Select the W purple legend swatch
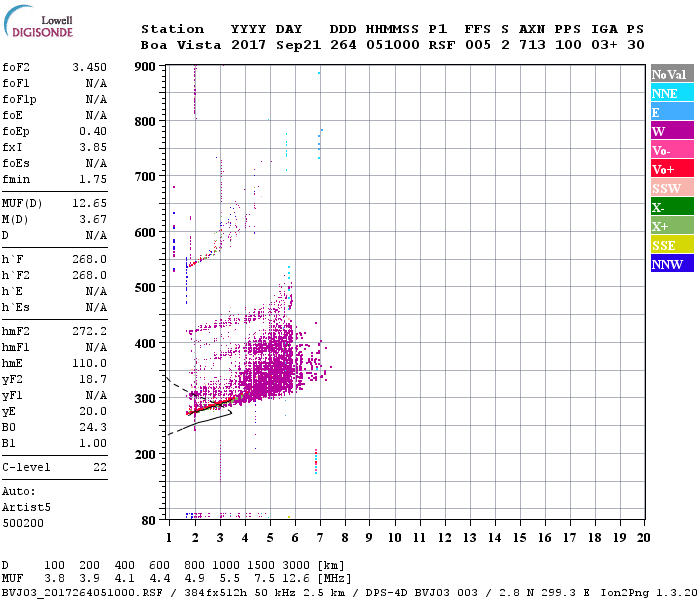 (x=672, y=131)
